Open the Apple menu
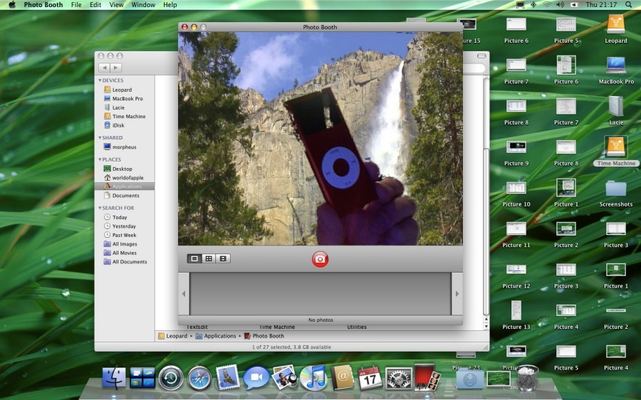Viewport: 641px width, 400px height. point(12,5)
